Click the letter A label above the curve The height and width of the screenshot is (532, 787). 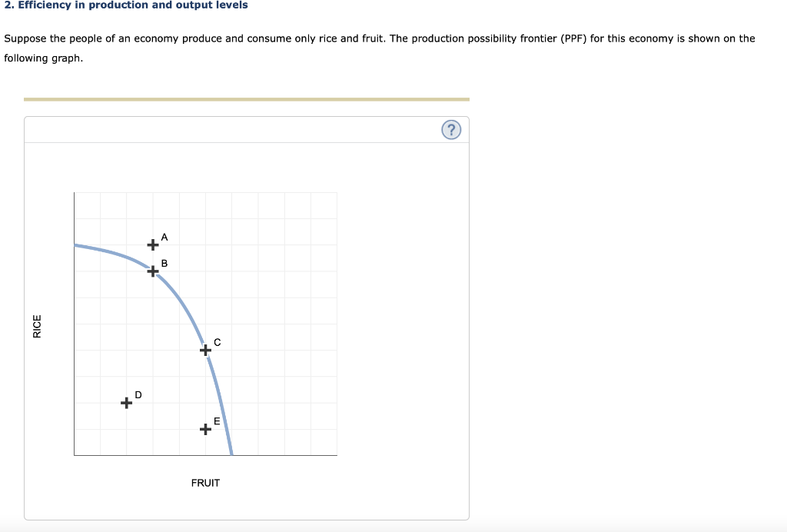click(164, 238)
